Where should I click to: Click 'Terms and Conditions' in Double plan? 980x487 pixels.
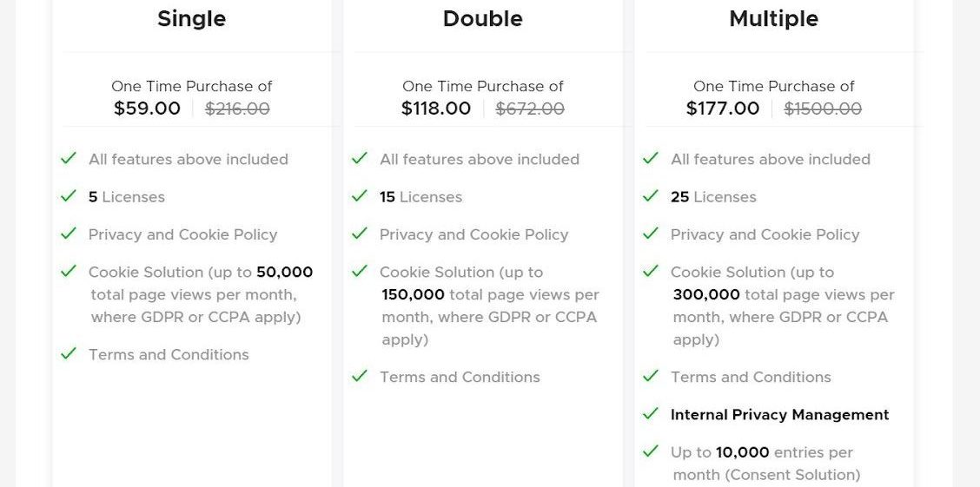(x=460, y=377)
